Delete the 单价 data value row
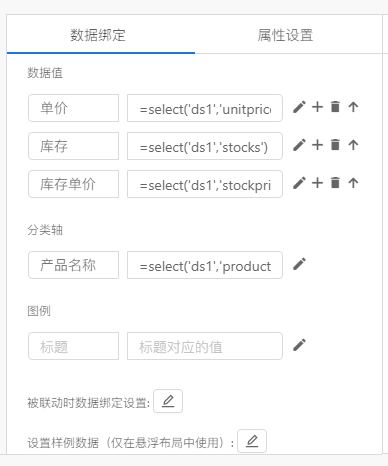Image resolution: width=388 pixels, height=466 pixels. click(x=335, y=107)
